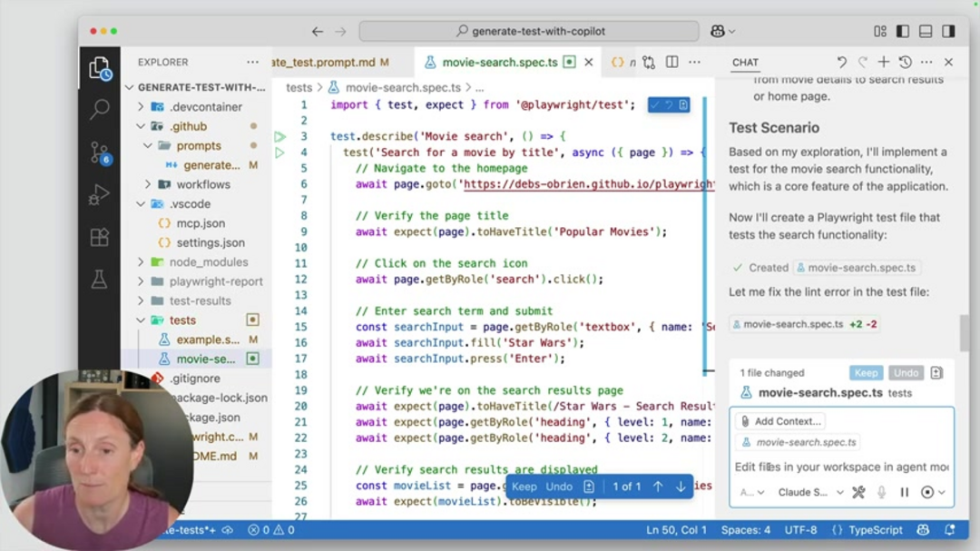
Task: Select the CHAT panel tab
Action: 745,63
